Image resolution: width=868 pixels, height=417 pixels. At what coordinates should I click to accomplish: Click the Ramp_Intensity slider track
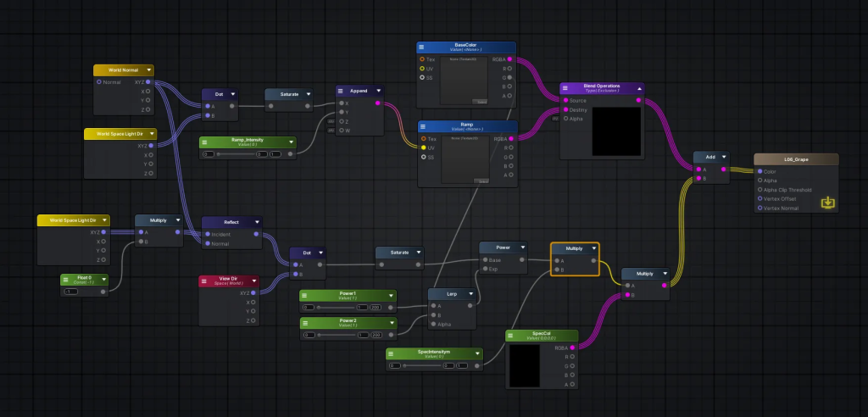coord(238,154)
